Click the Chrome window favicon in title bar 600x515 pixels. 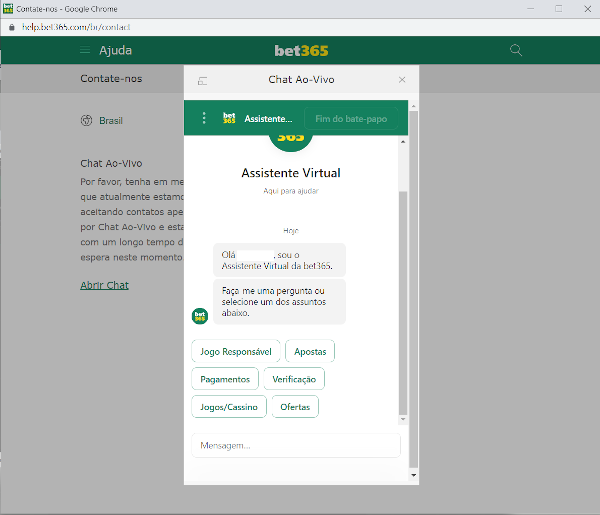click(x=8, y=8)
